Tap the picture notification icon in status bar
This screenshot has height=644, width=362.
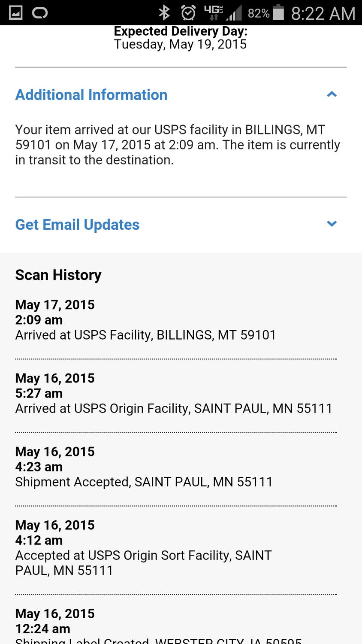16,13
